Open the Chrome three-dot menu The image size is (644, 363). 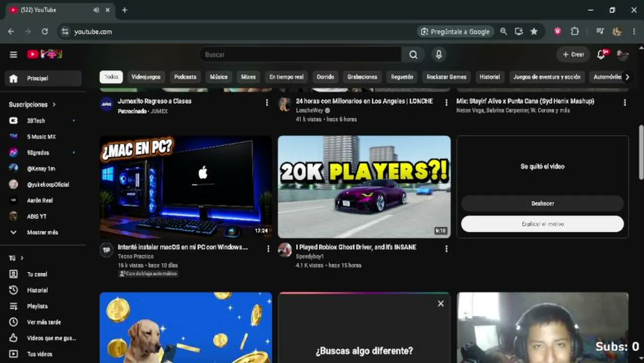[634, 31]
